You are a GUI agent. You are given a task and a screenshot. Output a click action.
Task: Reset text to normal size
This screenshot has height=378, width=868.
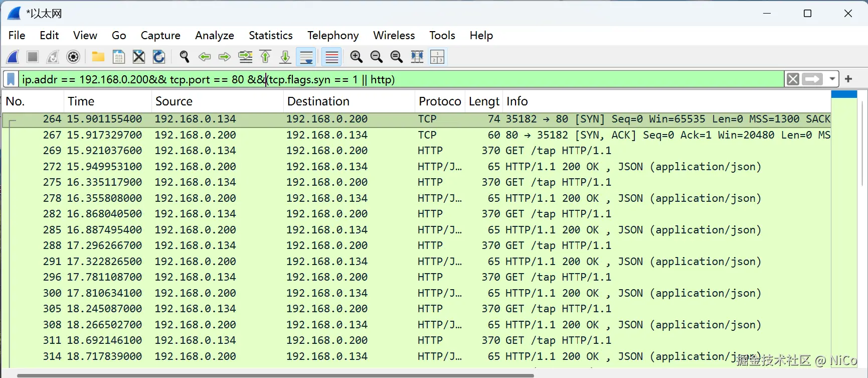tap(397, 57)
